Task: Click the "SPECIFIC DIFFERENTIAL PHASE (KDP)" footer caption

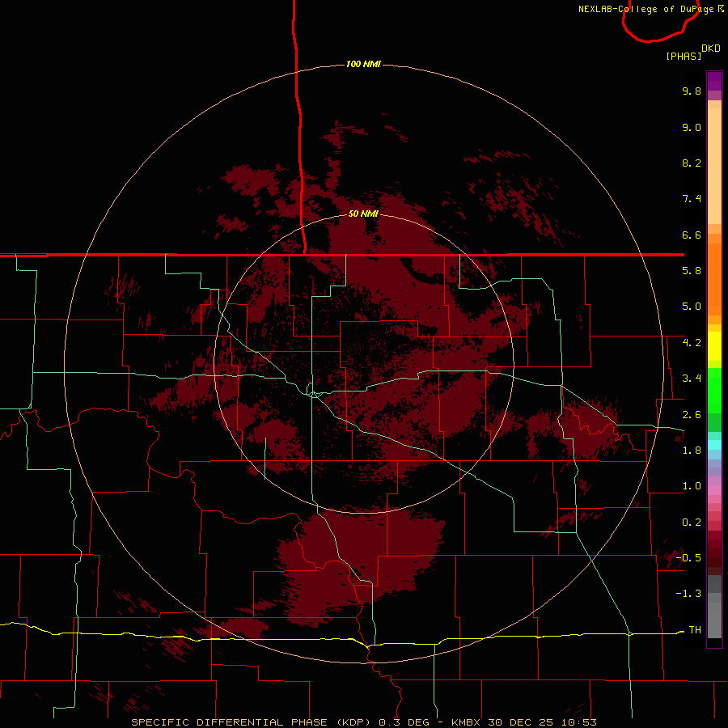Action: coord(251,722)
